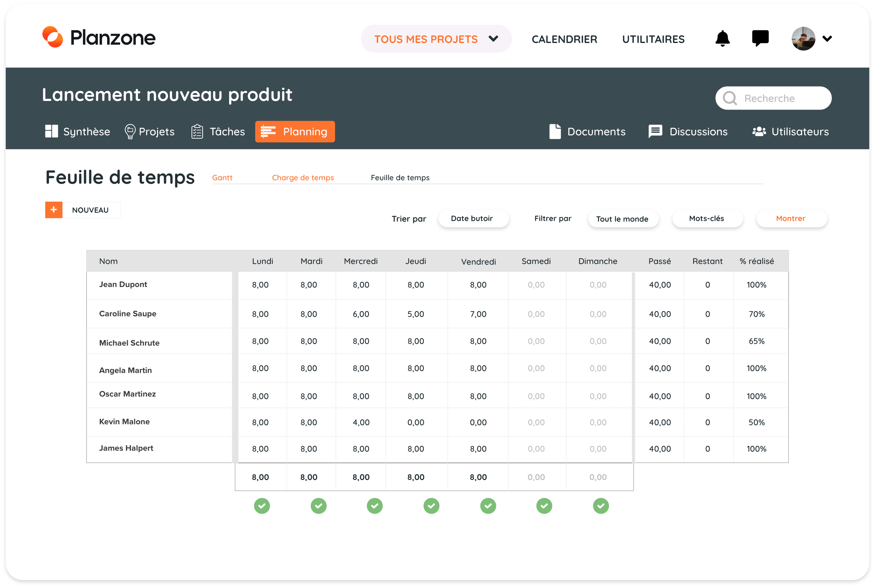The image size is (875, 588).
Task: Toggle the green checkmark under the Mercredi column
Action: click(375, 506)
